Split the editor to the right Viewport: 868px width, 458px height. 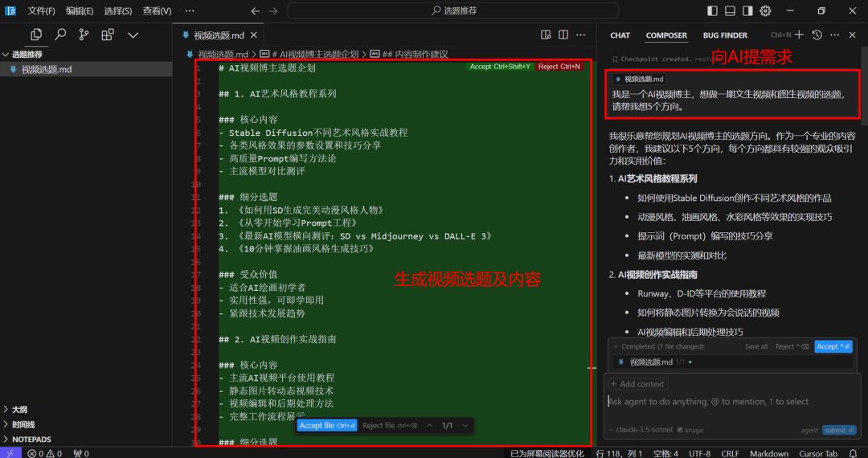(563, 35)
